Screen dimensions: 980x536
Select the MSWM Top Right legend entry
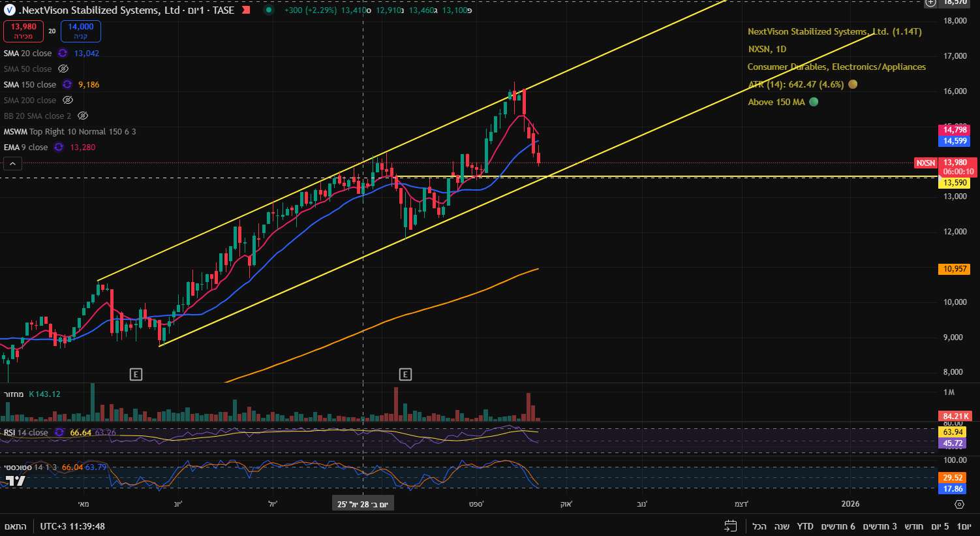coord(70,131)
